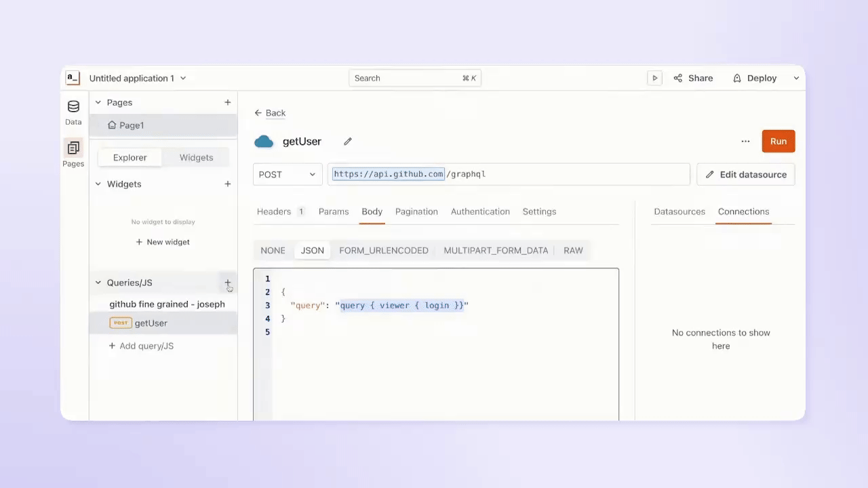Add a new query using the plus icon

pyautogui.click(x=227, y=283)
